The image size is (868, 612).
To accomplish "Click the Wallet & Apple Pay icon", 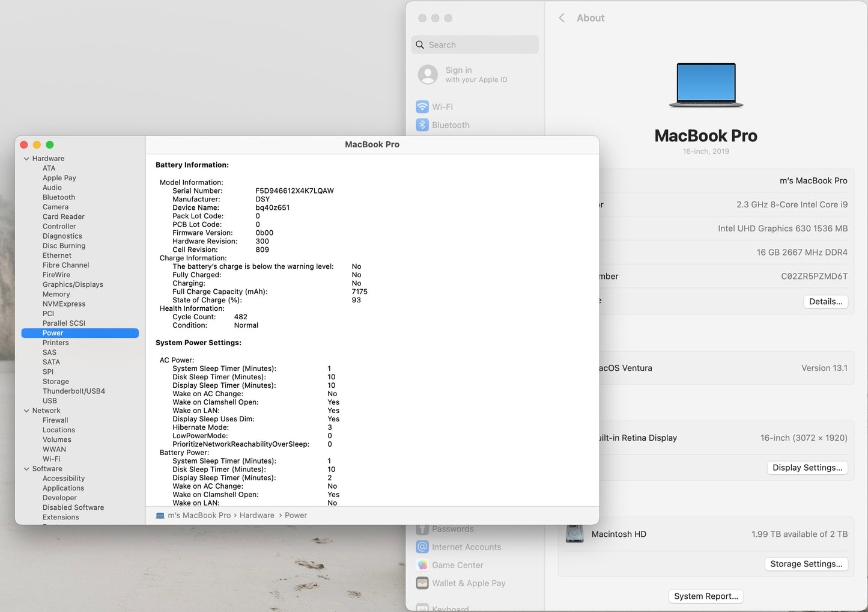I will (422, 583).
